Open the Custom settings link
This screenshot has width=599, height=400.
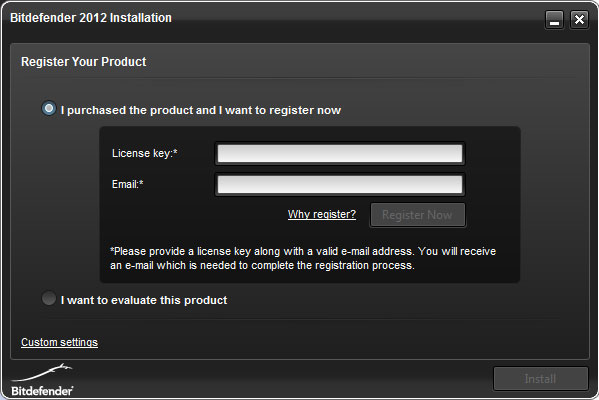click(60, 342)
